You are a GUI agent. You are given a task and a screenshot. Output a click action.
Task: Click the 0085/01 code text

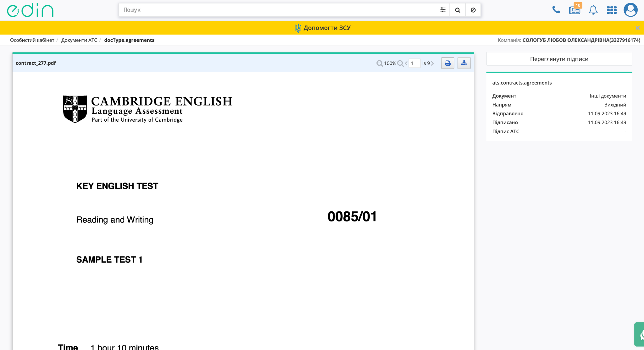(352, 216)
